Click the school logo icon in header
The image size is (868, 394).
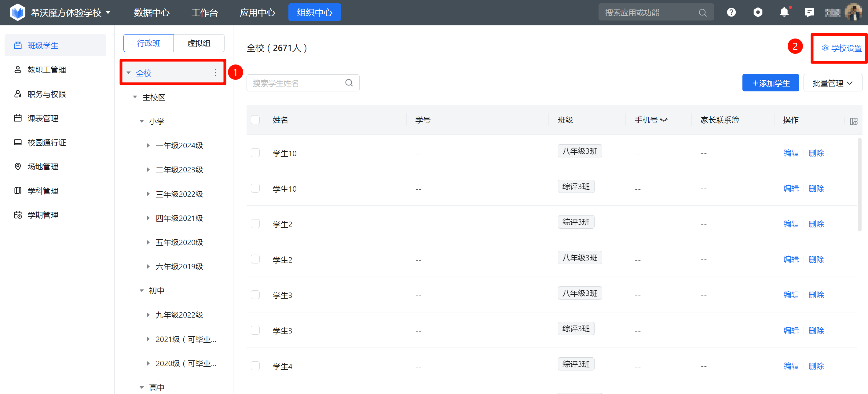17,13
